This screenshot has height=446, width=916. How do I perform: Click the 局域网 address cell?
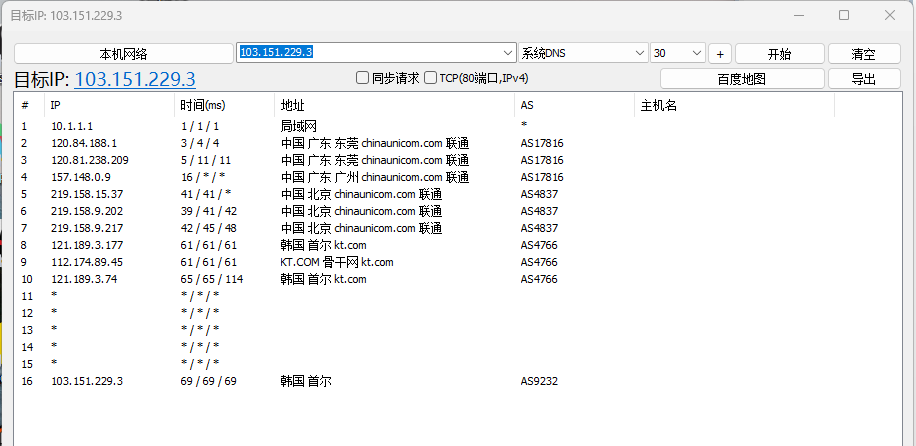299,126
